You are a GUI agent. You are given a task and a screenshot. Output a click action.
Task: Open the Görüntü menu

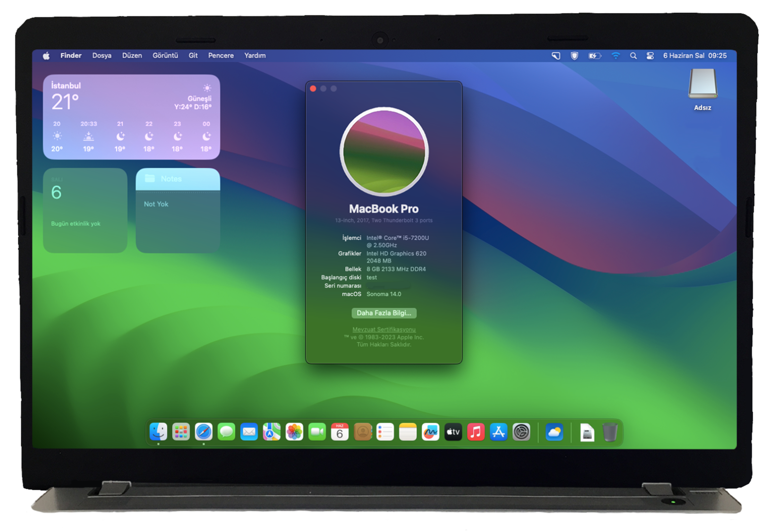(165, 56)
